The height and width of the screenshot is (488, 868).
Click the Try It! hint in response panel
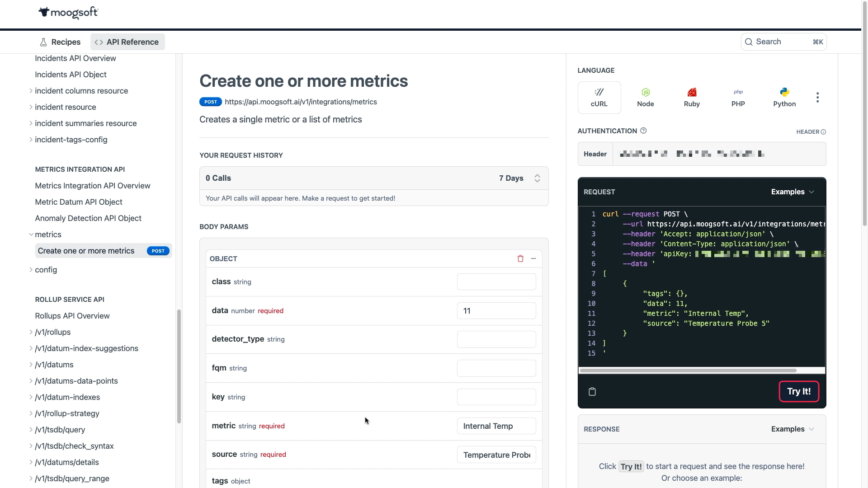(631, 467)
